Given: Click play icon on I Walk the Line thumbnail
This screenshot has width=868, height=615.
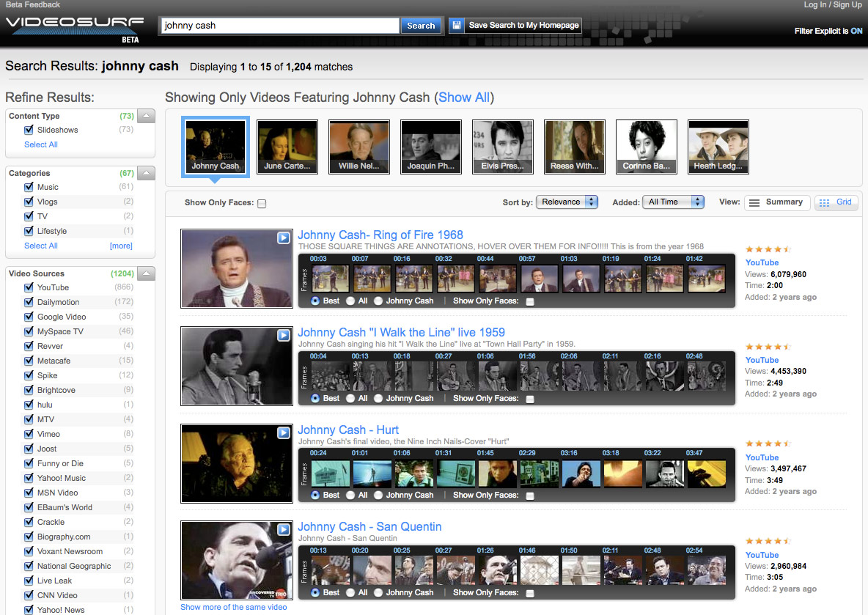Looking at the screenshot, I should click(284, 336).
